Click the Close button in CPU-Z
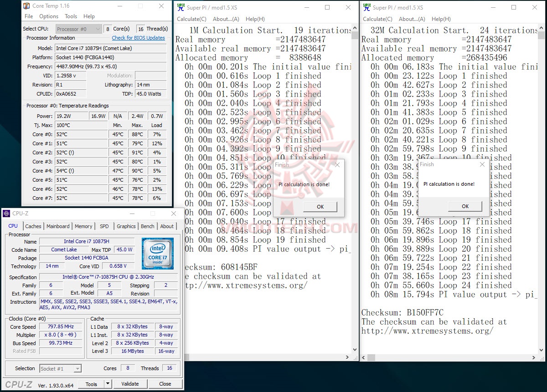The width and height of the screenshot is (547, 392). pyautogui.click(x=165, y=384)
